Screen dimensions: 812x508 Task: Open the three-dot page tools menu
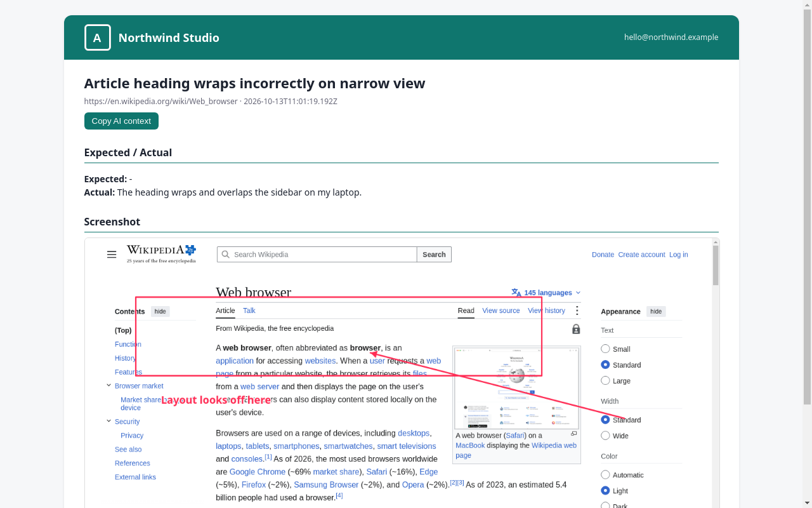tap(577, 311)
